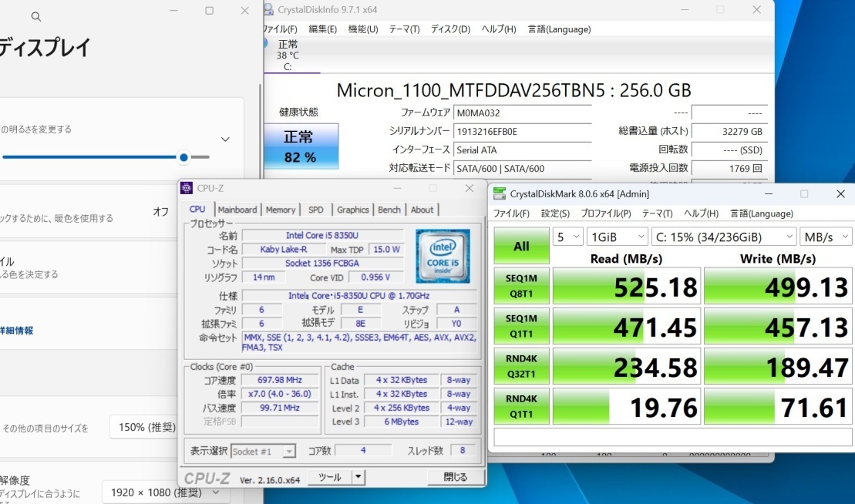Image resolution: width=855 pixels, height=504 pixels.
Task: Open the 設定(S) menu in CrystalDiskMark
Action: pyautogui.click(x=555, y=213)
